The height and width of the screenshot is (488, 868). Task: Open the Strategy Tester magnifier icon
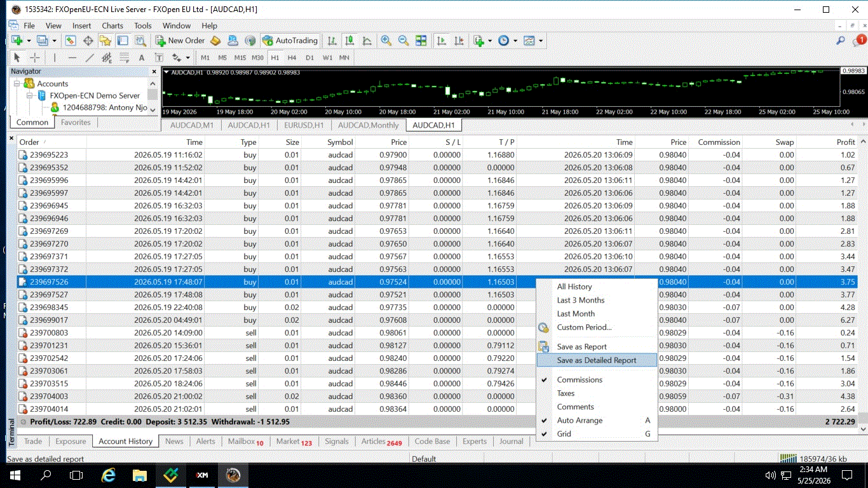click(140, 41)
